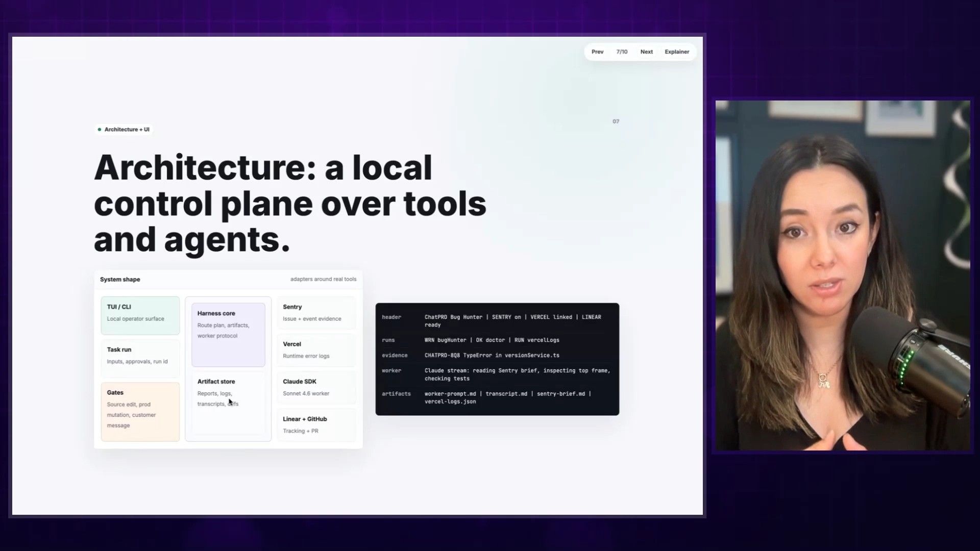
Task: Select the Architecture + UI tag pill
Action: click(x=124, y=130)
